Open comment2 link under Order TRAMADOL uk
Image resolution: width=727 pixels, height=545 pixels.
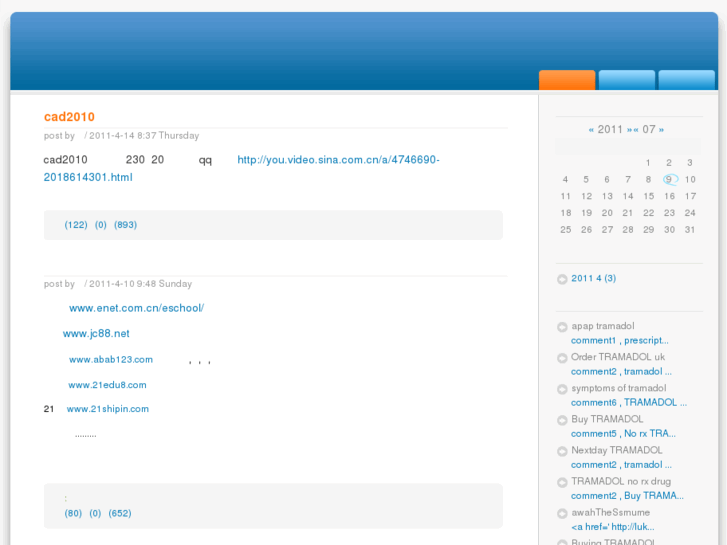tap(621, 372)
